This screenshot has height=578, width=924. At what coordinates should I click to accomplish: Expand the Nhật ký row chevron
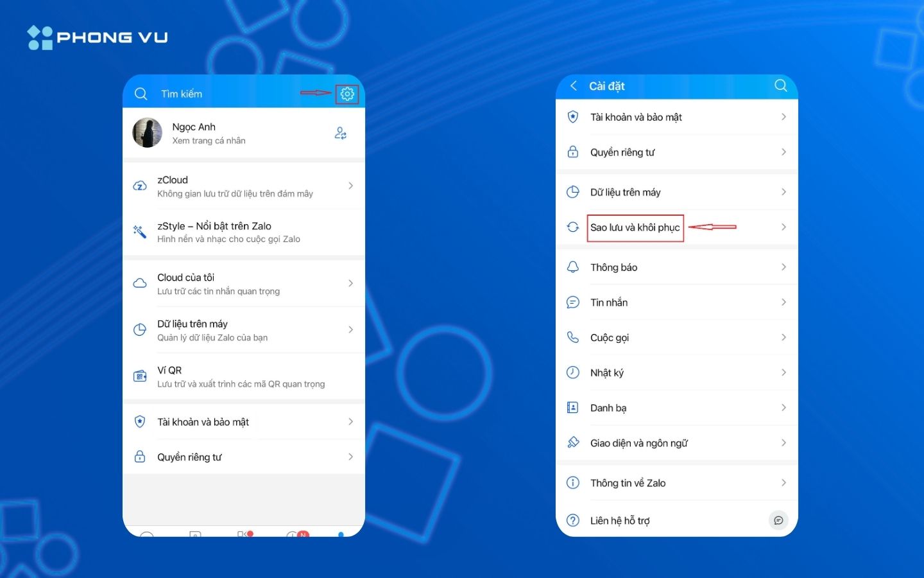pos(783,372)
